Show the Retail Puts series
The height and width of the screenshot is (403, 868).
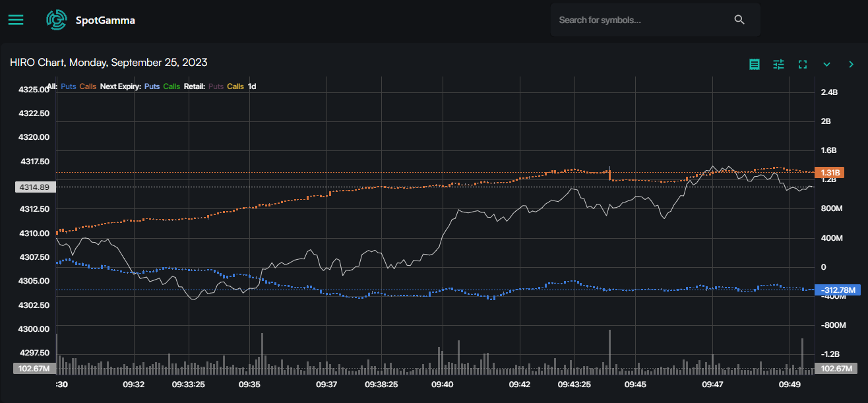pos(216,86)
